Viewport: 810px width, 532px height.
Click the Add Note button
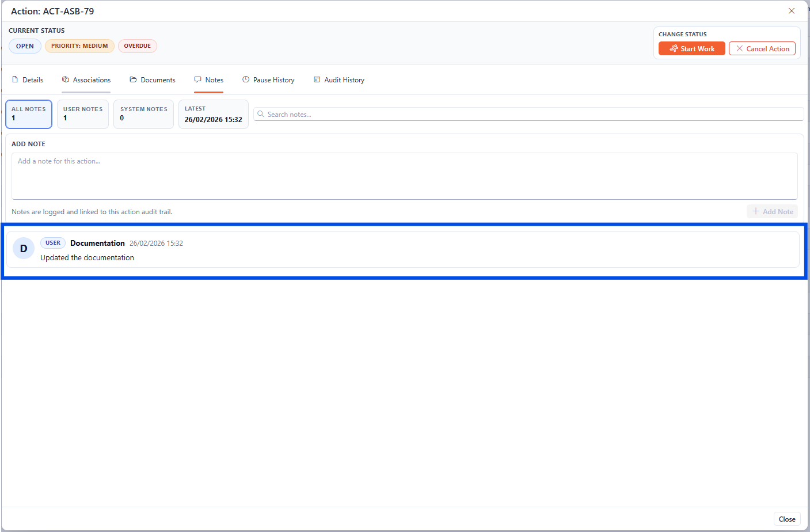772,212
